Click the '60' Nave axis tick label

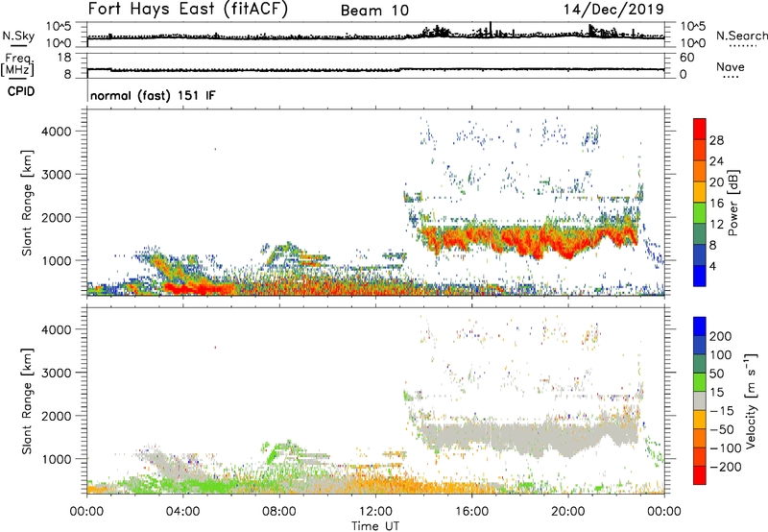click(x=686, y=58)
